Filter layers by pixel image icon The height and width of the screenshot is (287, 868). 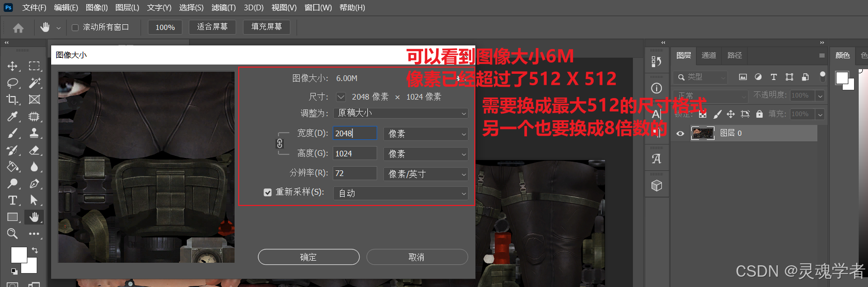click(x=742, y=77)
